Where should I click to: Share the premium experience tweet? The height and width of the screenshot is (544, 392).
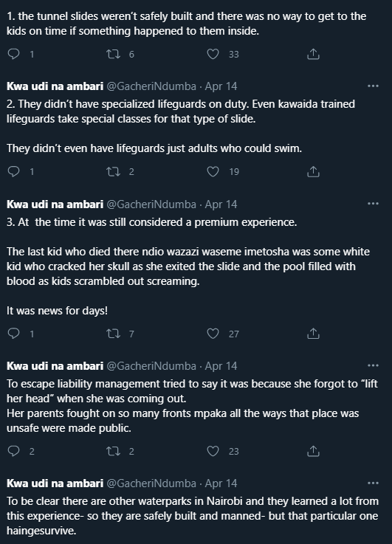point(313,334)
